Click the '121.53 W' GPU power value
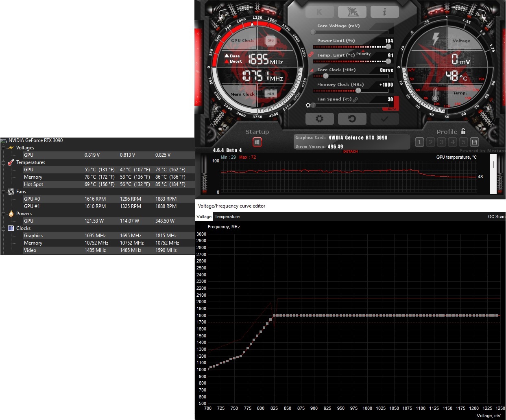The width and height of the screenshot is (506, 420). pyautogui.click(x=94, y=221)
